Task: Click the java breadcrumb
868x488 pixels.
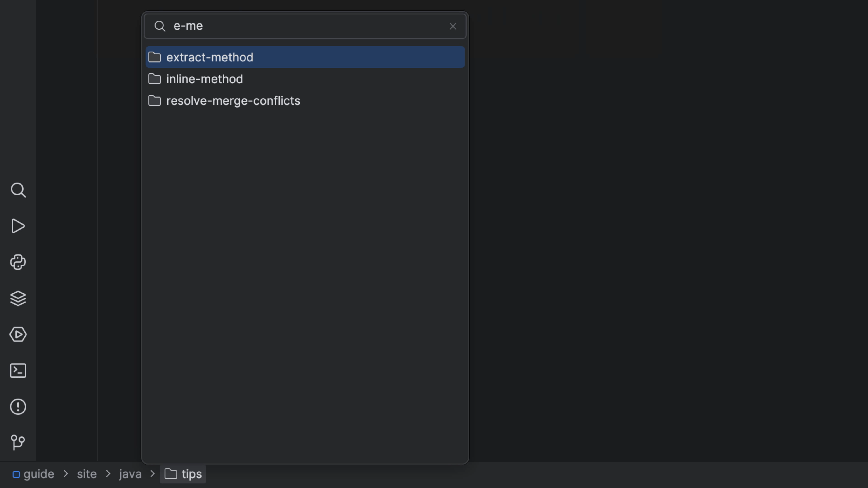Action: [130, 474]
